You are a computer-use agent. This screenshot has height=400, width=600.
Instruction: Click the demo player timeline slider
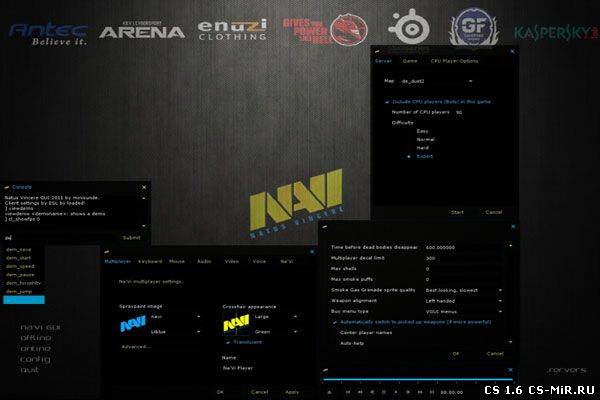pyautogui.click(x=418, y=379)
